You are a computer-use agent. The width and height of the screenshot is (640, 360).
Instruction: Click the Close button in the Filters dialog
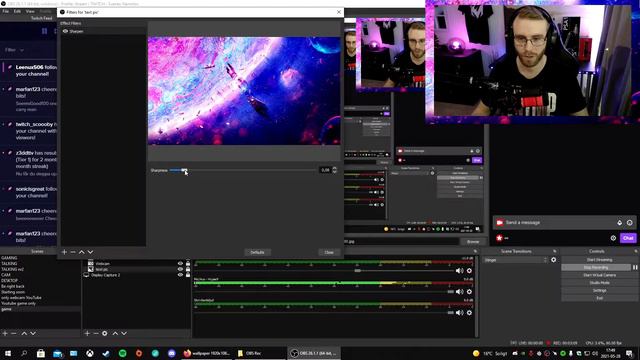click(329, 252)
